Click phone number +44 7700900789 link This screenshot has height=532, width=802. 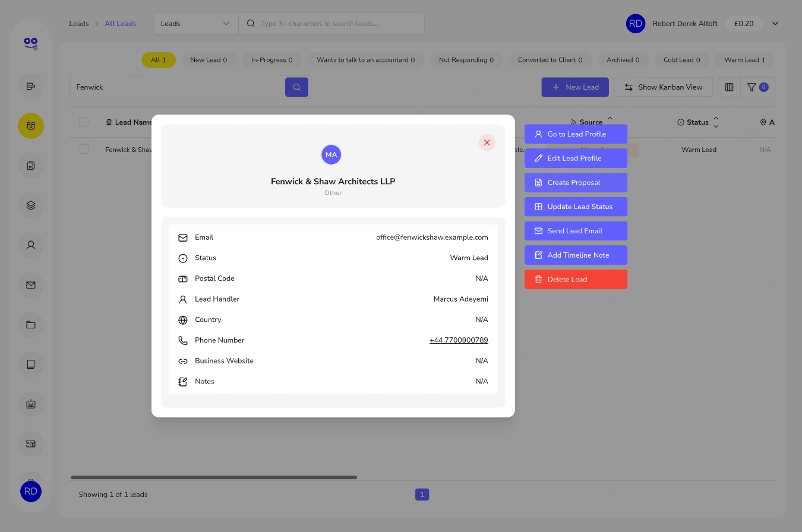coord(459,340)
